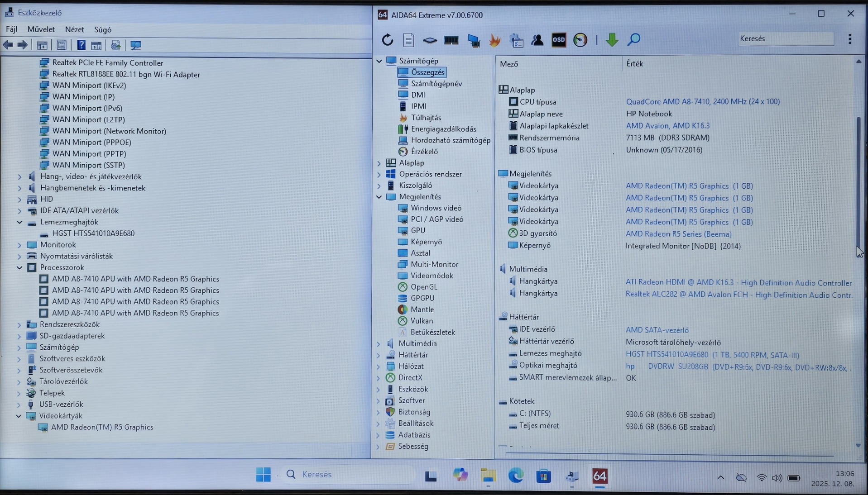Click the blue question mark help icon
Image resolution: width=868 pixels, height=495 pixels.
[81, 45]
